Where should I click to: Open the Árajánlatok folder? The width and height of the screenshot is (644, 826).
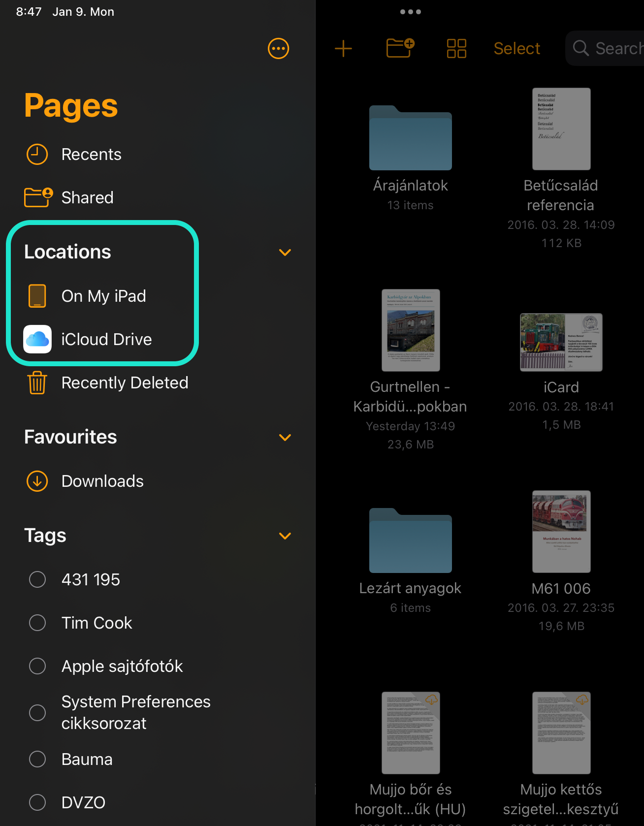[x=411, y=138]
